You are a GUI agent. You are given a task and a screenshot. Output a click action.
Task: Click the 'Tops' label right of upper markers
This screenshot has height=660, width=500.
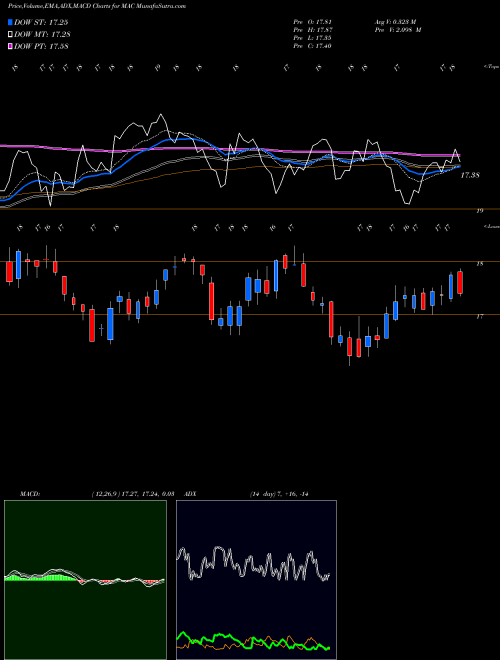[491, 67]
